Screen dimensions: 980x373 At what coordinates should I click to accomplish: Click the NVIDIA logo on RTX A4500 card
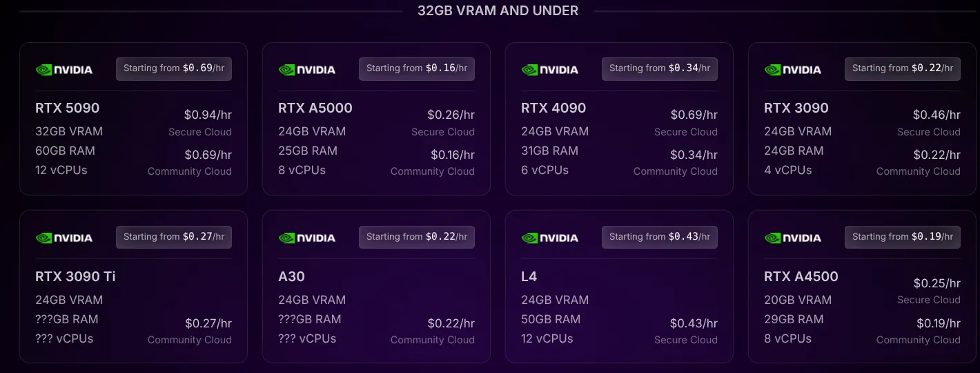tap(793, 238)
